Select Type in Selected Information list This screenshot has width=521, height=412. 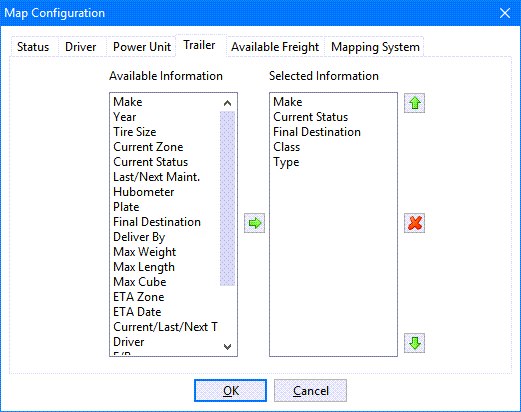coord(286,162)
